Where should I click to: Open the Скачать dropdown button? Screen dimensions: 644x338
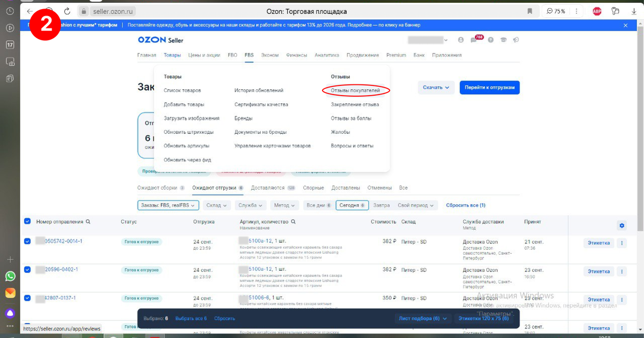click(436, 88)
